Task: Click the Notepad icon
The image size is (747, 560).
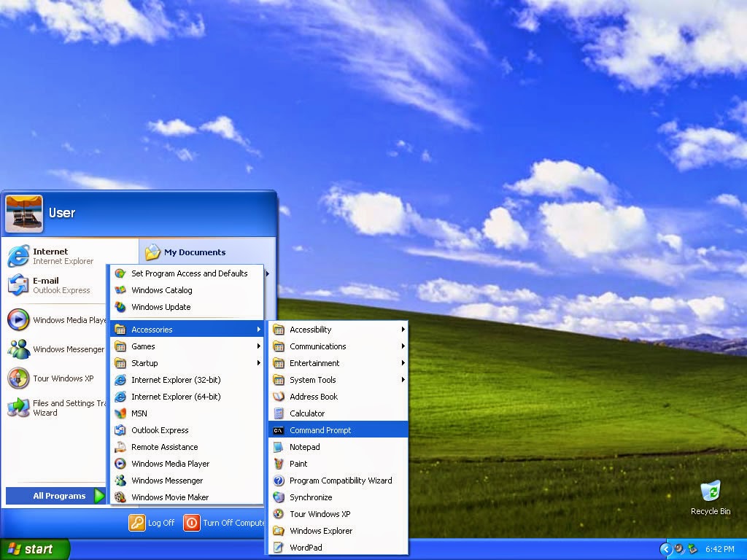Action: (279, 447)
